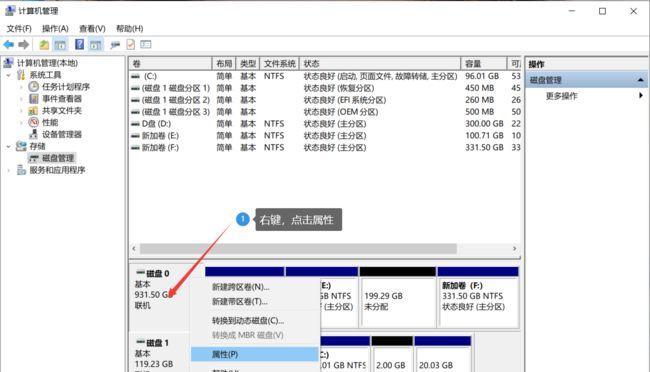Expand the 服务和应用程序 node
650x372 pixels.
coord(9,170)
